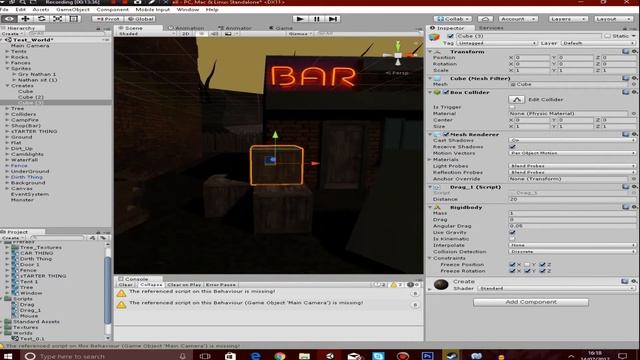Open File Explorer from the taskbar
Viewport: 640px width, 360px height.
pos(304,356)
